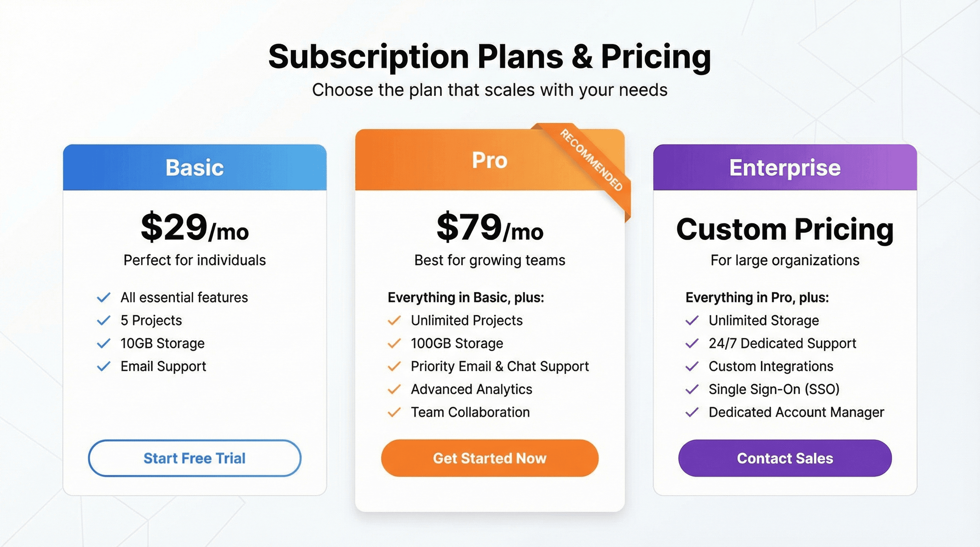This screenshot has width=980, height=547.
Task: Select the checkmark next to Email Support
Action: (104, 366)
